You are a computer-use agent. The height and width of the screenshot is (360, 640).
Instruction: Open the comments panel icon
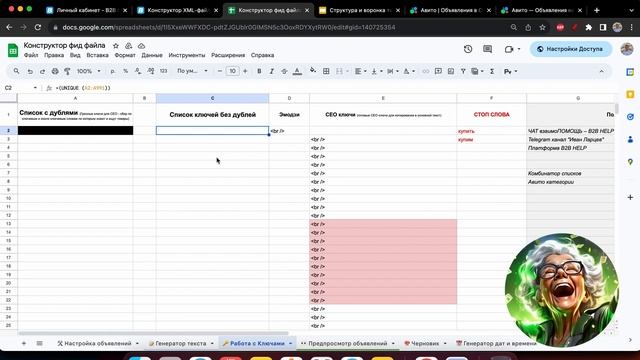(487, 49)
